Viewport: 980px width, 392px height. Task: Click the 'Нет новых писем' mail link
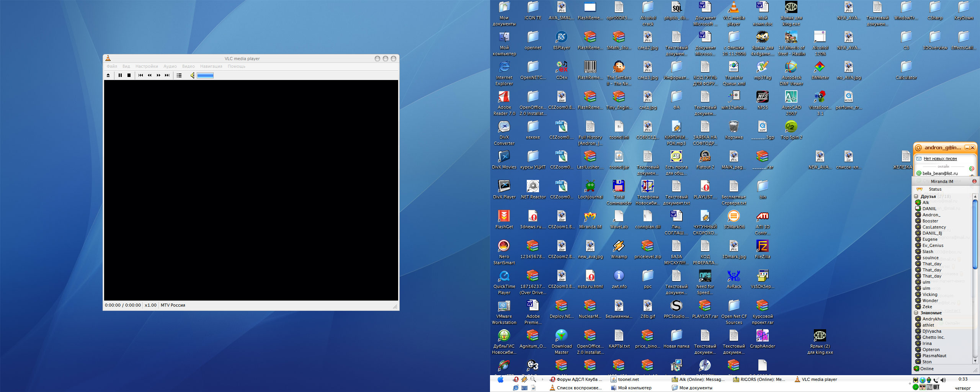[940, 158]
